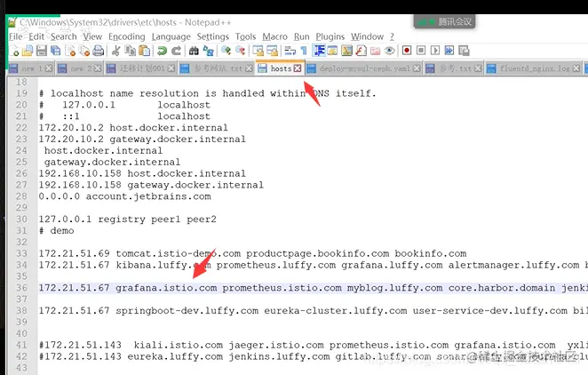Close the new 1 tab

click(48, 68)
